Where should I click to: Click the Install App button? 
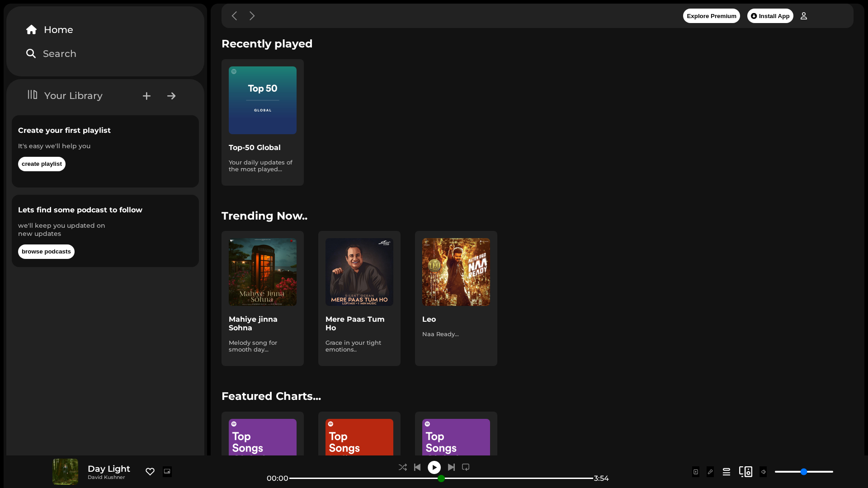pos(770,16)
